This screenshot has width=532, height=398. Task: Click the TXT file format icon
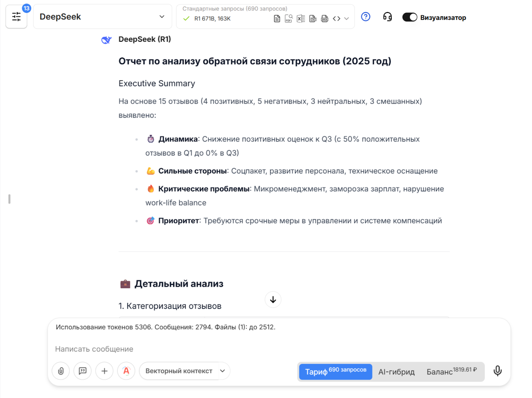[313, 19]
